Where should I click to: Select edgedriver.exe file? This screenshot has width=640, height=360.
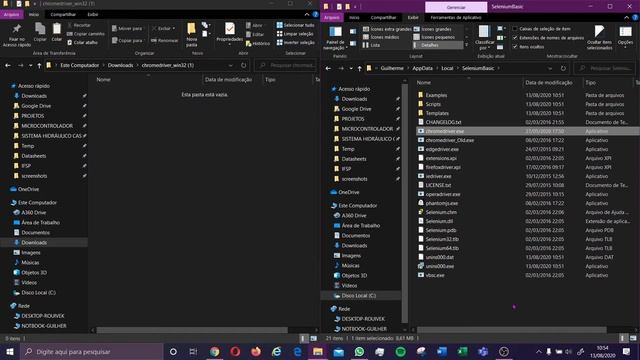[442, 149]
